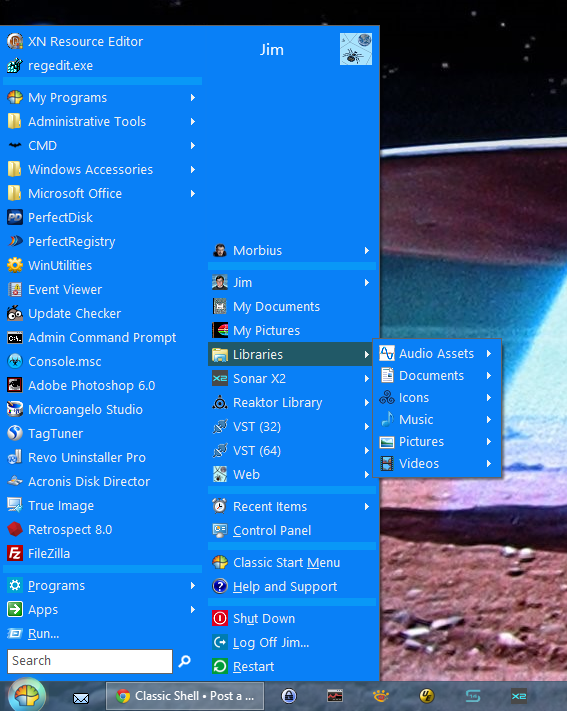
Task: Open the Sonar X2 taskbar icon
Action: [519, 696]
